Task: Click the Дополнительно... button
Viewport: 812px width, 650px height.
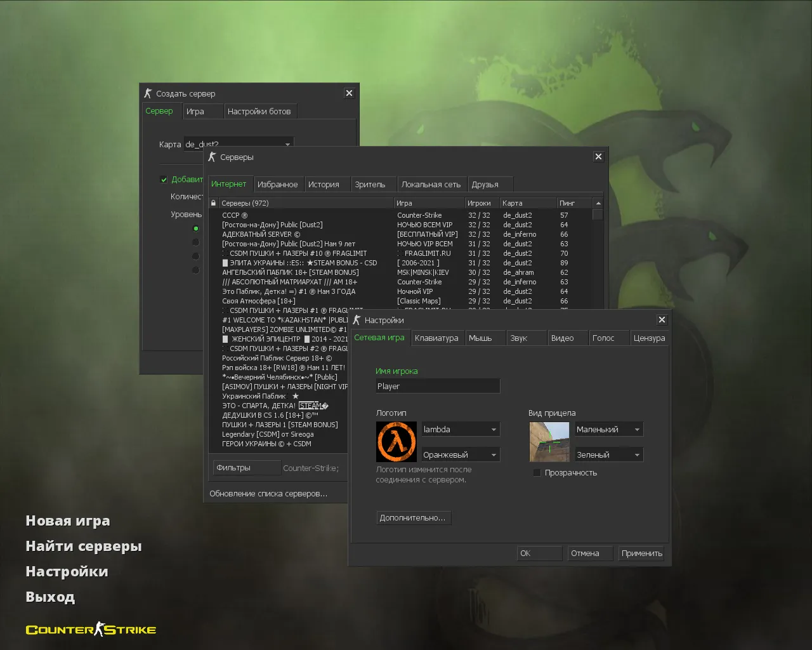Action: 413,518
